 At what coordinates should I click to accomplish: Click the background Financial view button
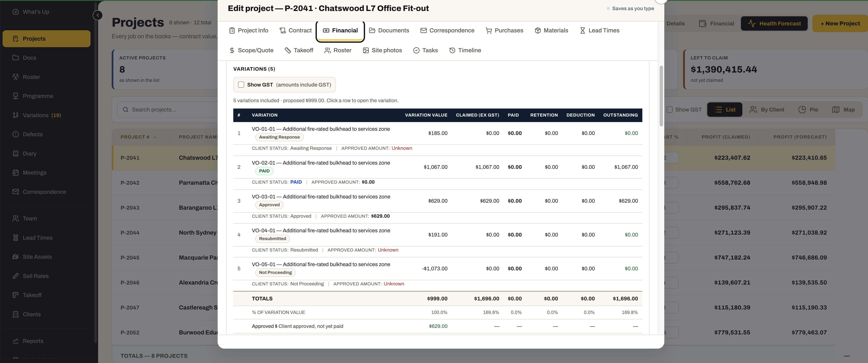tap(716, 24)
